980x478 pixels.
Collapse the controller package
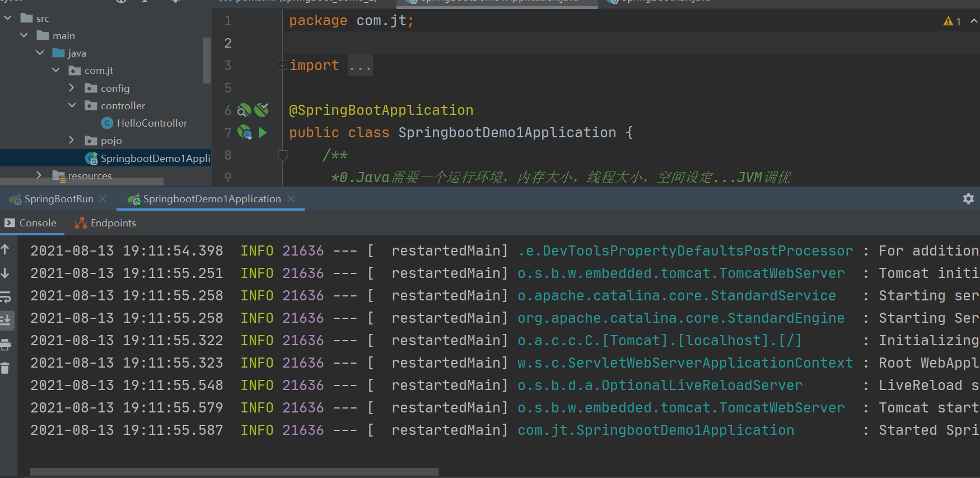[72, 105]
